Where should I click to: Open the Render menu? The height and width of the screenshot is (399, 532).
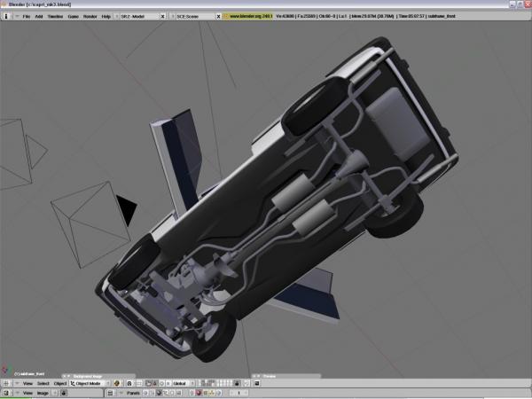tap(90, 16)
